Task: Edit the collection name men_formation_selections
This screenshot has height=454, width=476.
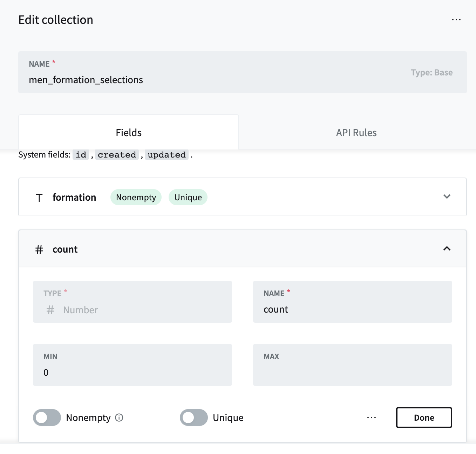Action: [243, 72]
